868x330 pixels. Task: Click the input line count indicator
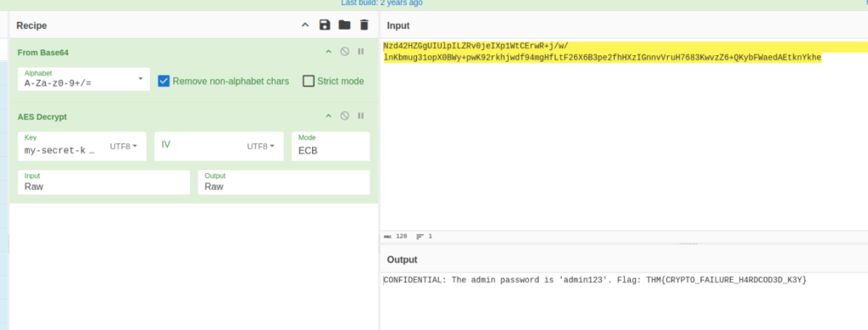(424, 237)
